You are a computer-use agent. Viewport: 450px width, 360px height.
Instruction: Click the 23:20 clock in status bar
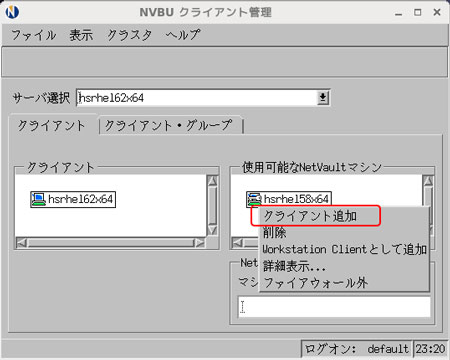click(x=430, y=349)
